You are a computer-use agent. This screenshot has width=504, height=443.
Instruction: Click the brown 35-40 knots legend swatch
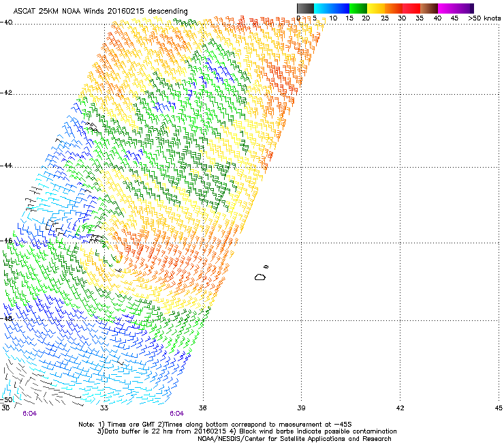coord(429,8)
